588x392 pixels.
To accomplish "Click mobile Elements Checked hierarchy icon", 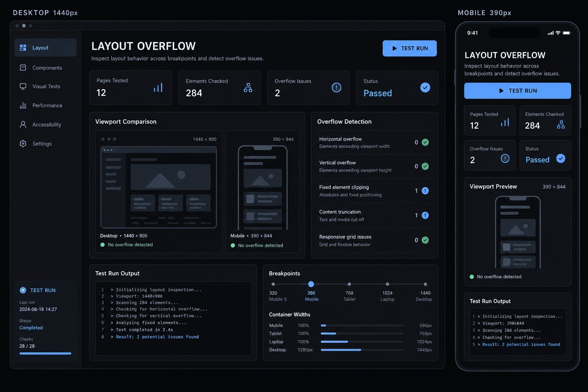I will pyautogui.click(x=561, y=124).
